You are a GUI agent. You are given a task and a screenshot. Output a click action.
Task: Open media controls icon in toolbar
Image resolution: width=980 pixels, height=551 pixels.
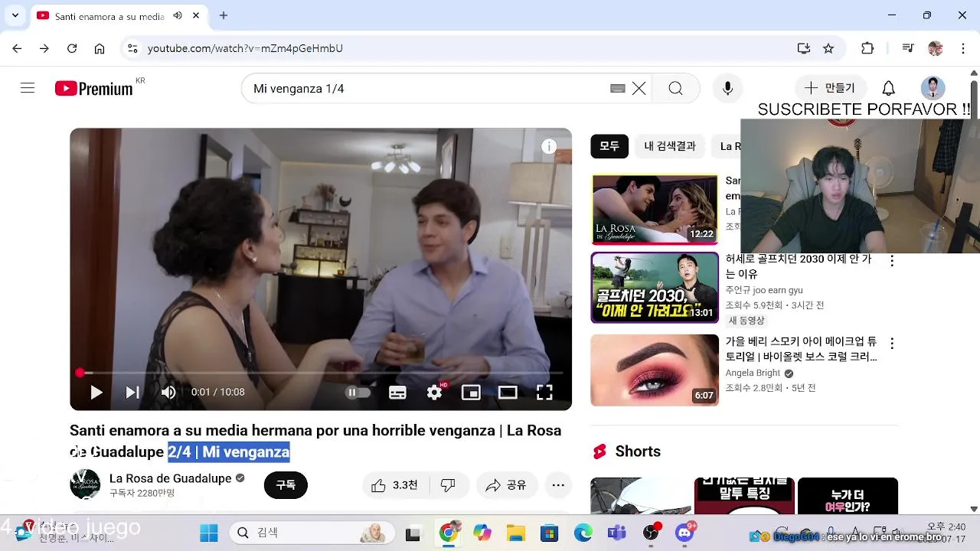[908, 48]
